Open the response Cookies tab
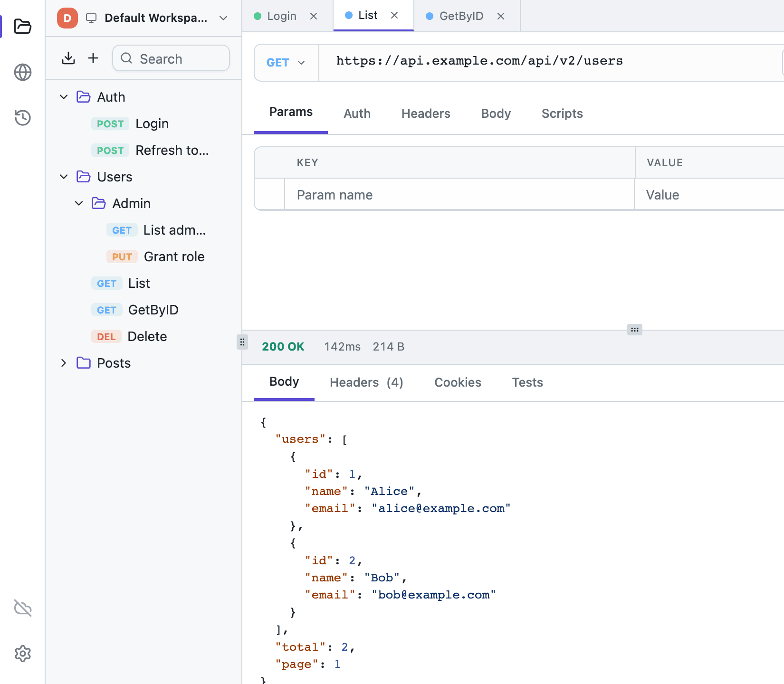Viewport: 784px width, 684px height. click(x=458, y=382)
